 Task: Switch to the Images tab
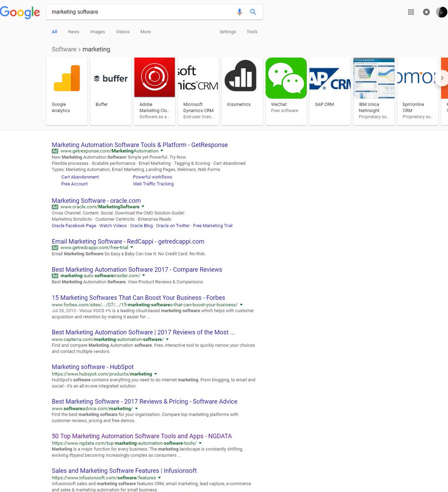98,32
